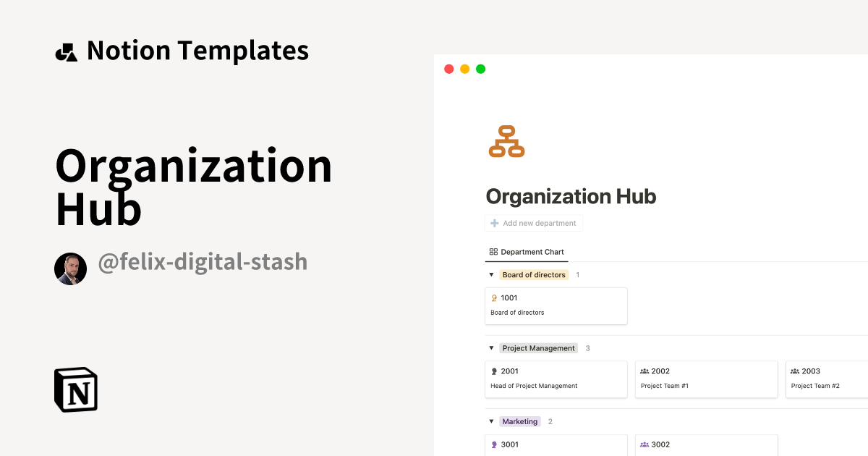This screenshot has width=868, height=456.
Task: Collapse the Marketing group
Action: click(x=490, y=421)
